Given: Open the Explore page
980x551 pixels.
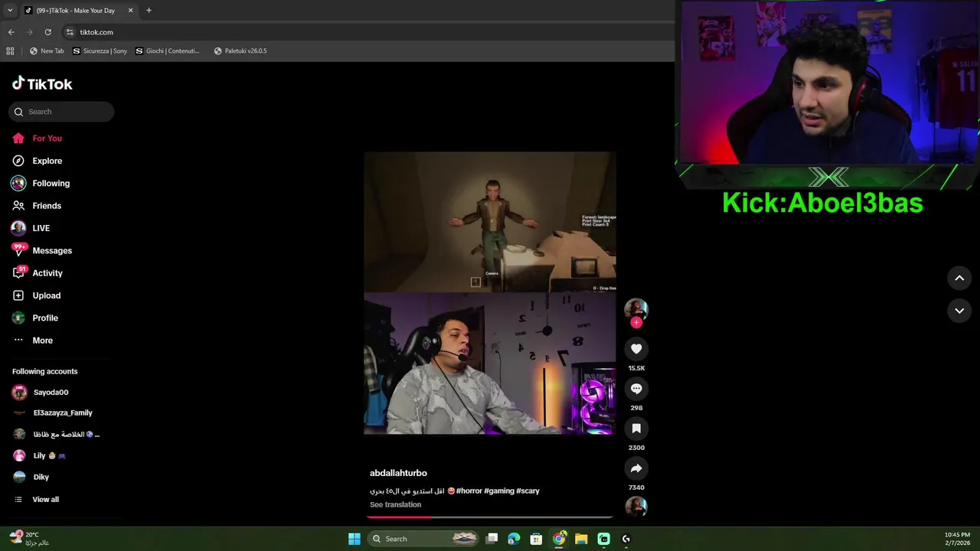Looking at the screenshot, I should click(x=37, y=161).
